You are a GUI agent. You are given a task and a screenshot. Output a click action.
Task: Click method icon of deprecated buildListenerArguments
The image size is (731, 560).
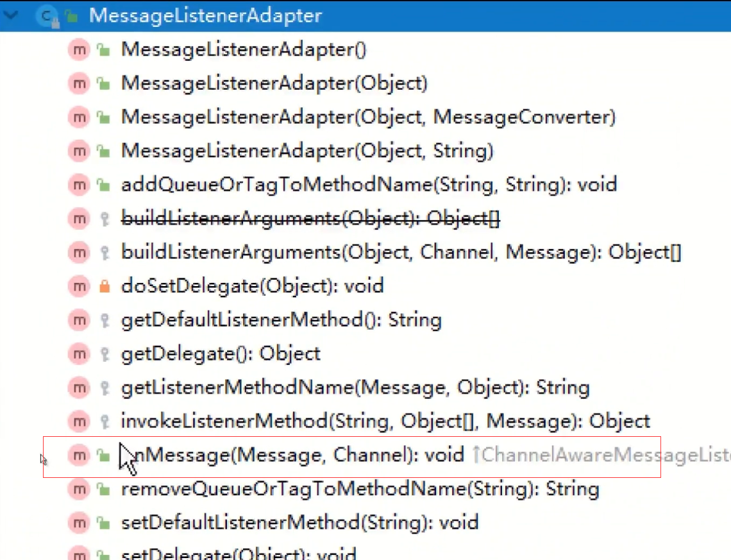tap(78, 219)
